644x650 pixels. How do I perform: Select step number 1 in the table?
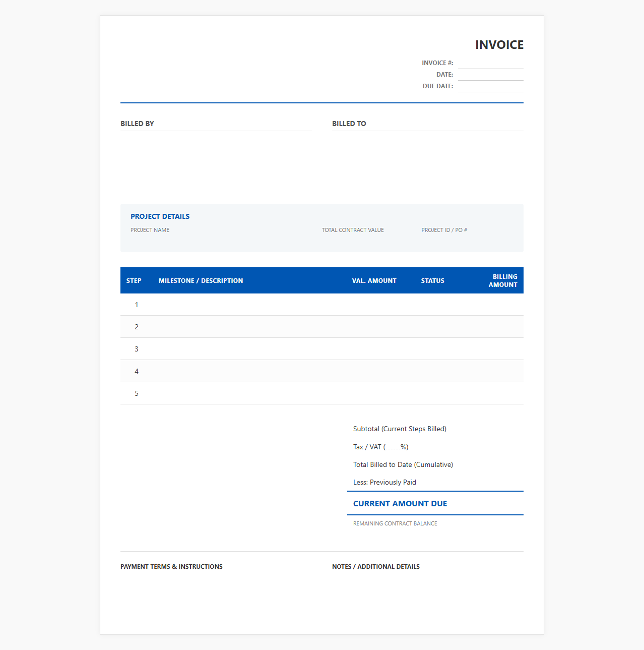(x=137, y=305)
